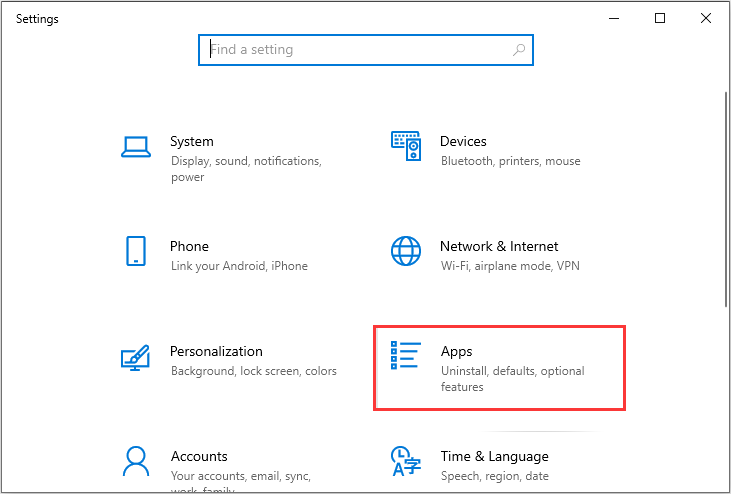Maximize the Settings window

coord(660,18)
